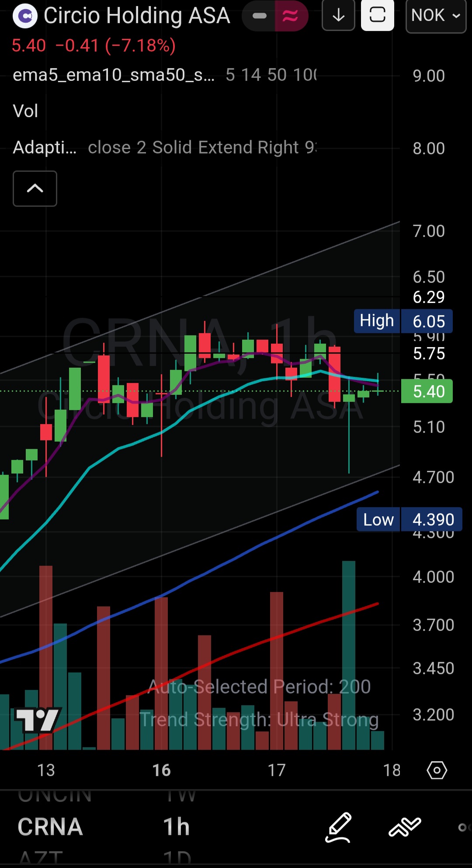Collapse the indicator legend with chevron
The width and height of the screenshot is (472, 868).
click(x=35, y=188)
